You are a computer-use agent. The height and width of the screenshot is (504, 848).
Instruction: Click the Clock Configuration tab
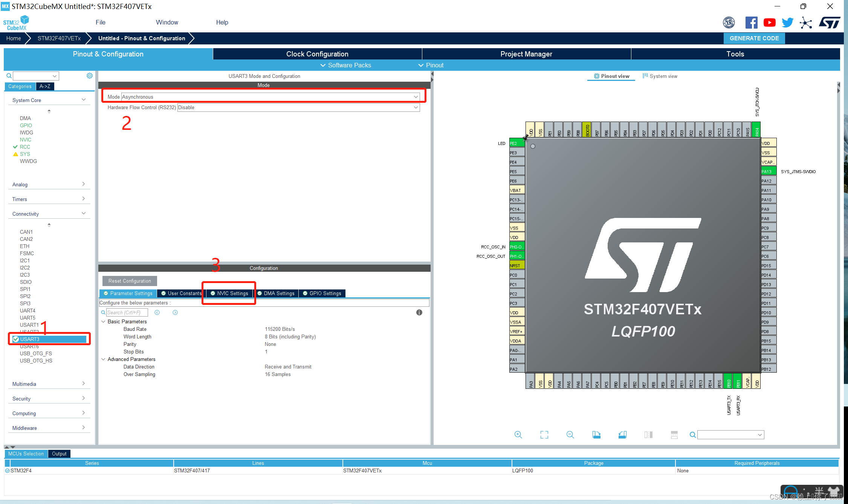coord(316,55)
